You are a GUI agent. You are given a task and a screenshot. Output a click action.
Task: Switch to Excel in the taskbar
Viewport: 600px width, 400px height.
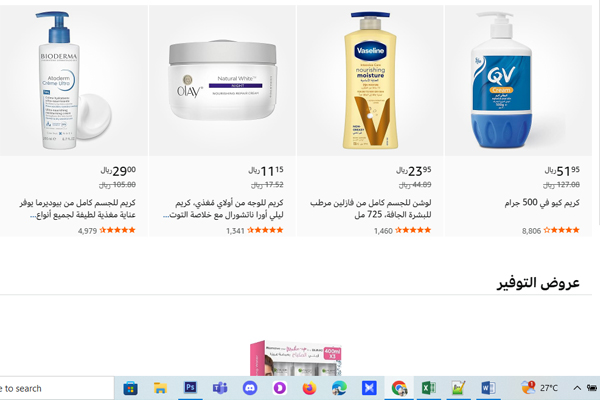coord(429,388)
